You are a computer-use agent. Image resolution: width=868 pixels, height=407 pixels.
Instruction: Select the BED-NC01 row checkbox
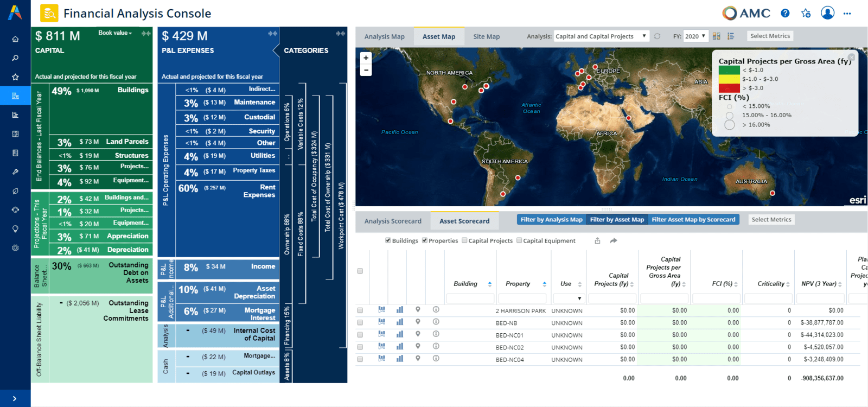click(x=360, y=335)
